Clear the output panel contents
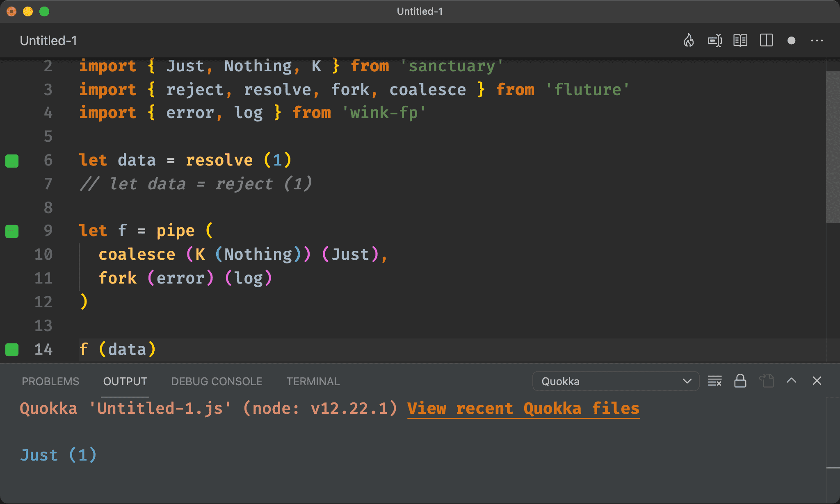The image size is (840, 504). 714,381
